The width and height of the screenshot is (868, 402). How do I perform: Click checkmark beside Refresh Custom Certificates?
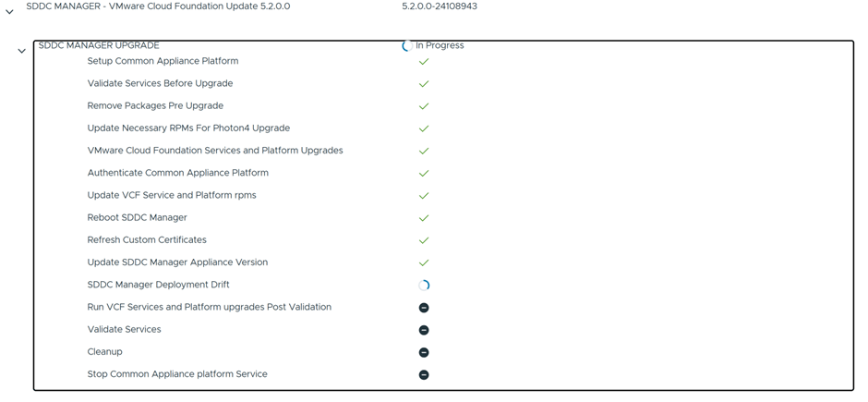click(424, 240)
